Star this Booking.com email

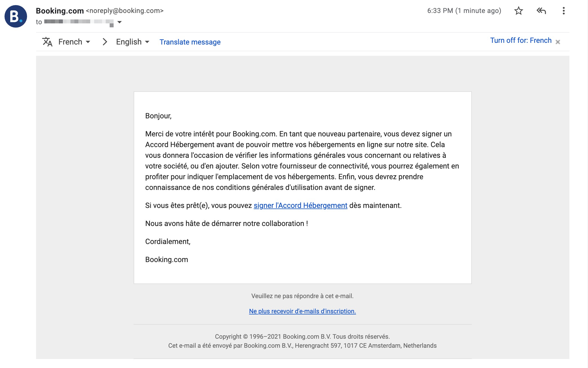pyautogui.click(x=518, y=11)
